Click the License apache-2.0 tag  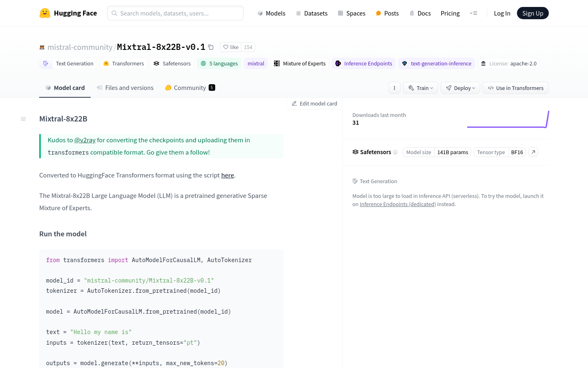click(509, 63)
